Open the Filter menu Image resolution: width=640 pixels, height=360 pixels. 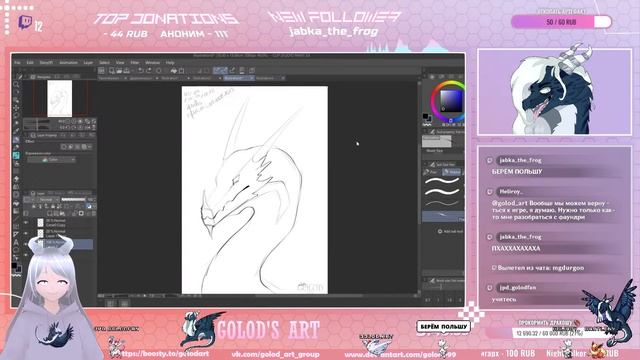pos(135,63)
